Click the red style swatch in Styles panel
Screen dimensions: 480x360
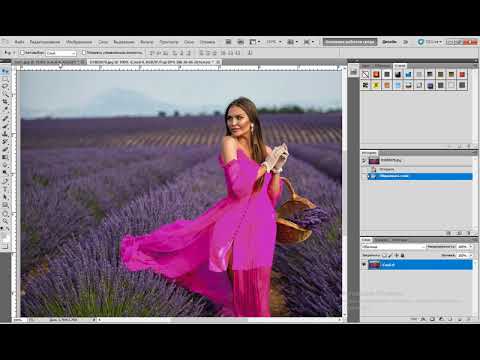(376, 74)
